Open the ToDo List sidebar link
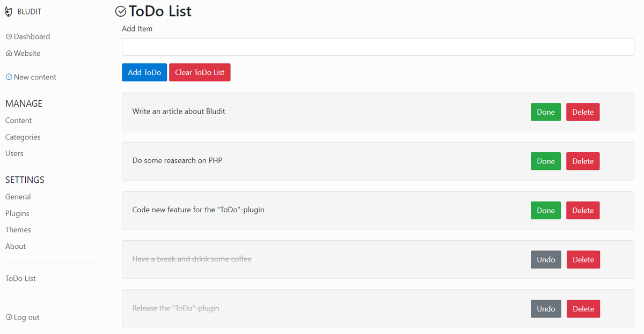The height and width of the screenshot is (334, 644). click(x=20, y=279)
